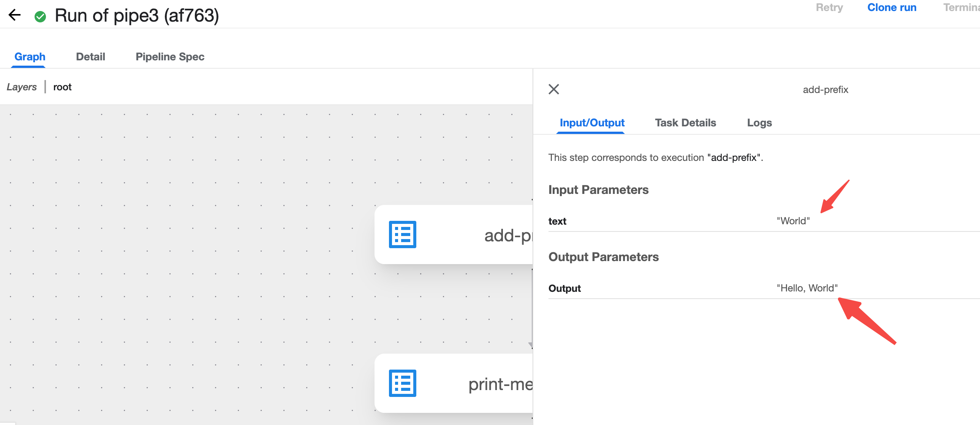Click the "World" text input value

[x=793, y=221]
